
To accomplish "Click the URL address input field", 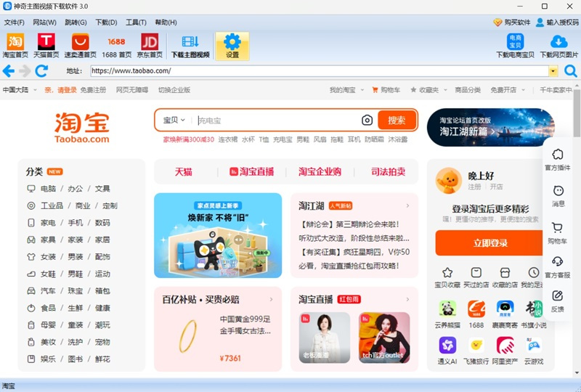I will pyautogui.click(x=320, y=70).
